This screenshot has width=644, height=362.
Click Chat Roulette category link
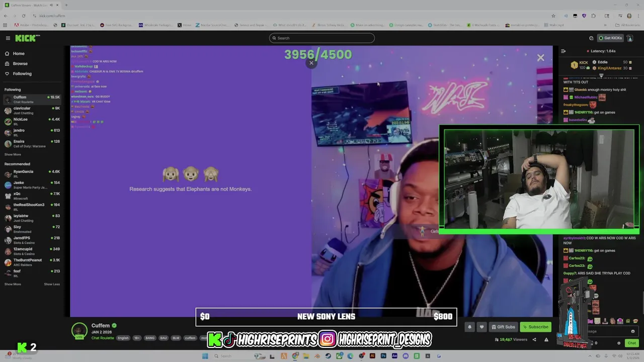[103, 338]
